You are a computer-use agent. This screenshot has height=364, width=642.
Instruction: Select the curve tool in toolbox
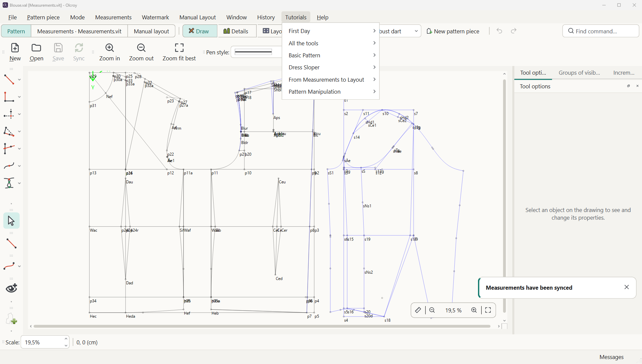[x=9, y=166]
